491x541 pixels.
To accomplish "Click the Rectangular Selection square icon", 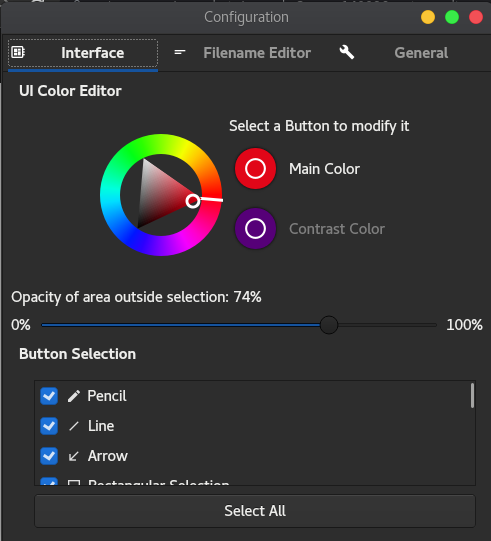I will click(73, 482).
